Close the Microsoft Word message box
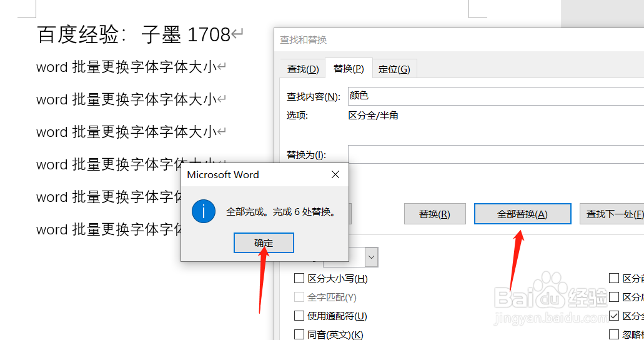The image size is (644, 340). tap(335, 175)
